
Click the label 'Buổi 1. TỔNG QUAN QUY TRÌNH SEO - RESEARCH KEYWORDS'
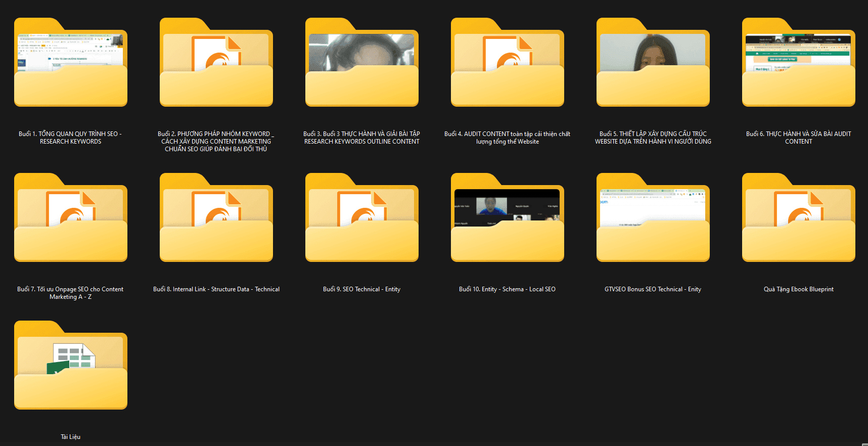(70, 138)
